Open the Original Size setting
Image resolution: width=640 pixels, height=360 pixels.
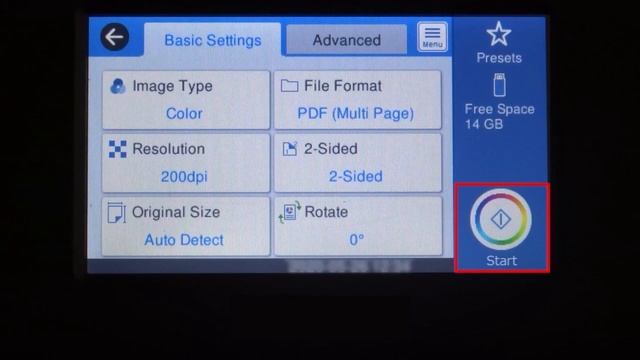click(186, 227)
